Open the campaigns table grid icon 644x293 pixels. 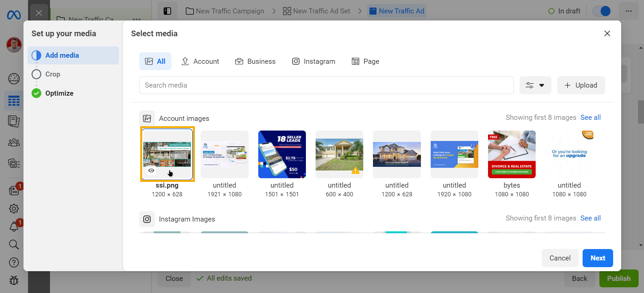14,101
